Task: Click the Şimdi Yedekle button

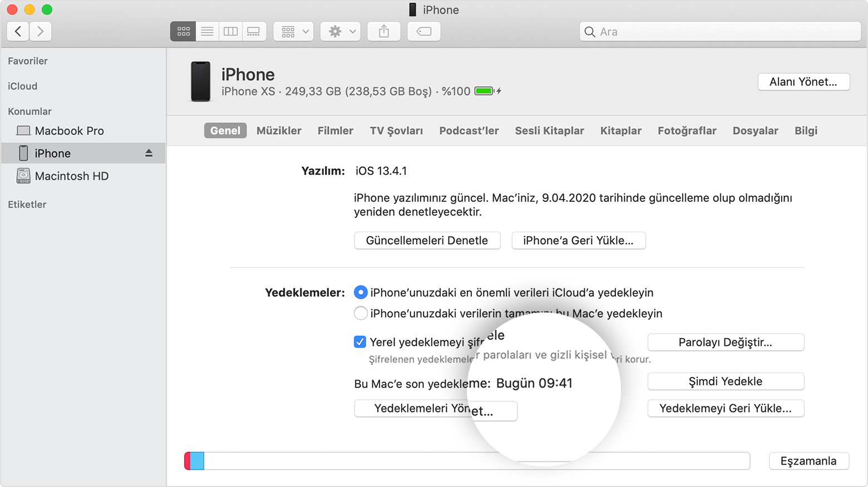Action: pos(725,381)
